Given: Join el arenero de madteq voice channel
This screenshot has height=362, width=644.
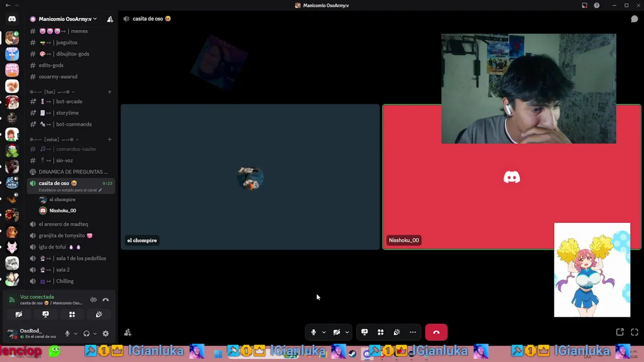Looking at the screenshot, I should 71,224.
